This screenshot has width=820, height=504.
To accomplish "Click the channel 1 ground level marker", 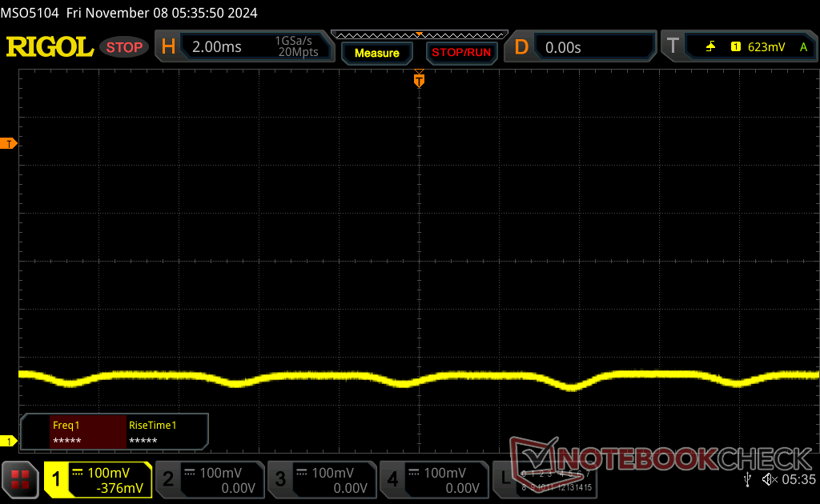I will click(10, 442).
